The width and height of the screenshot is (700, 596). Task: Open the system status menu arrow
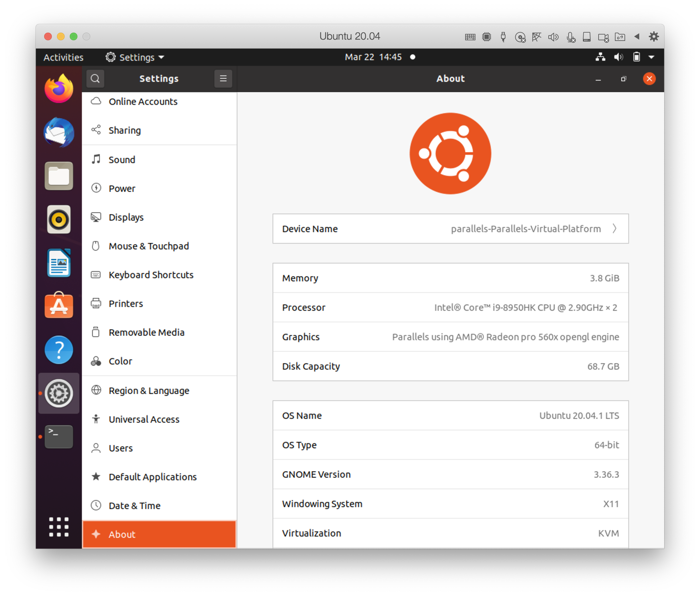point(651,57)
